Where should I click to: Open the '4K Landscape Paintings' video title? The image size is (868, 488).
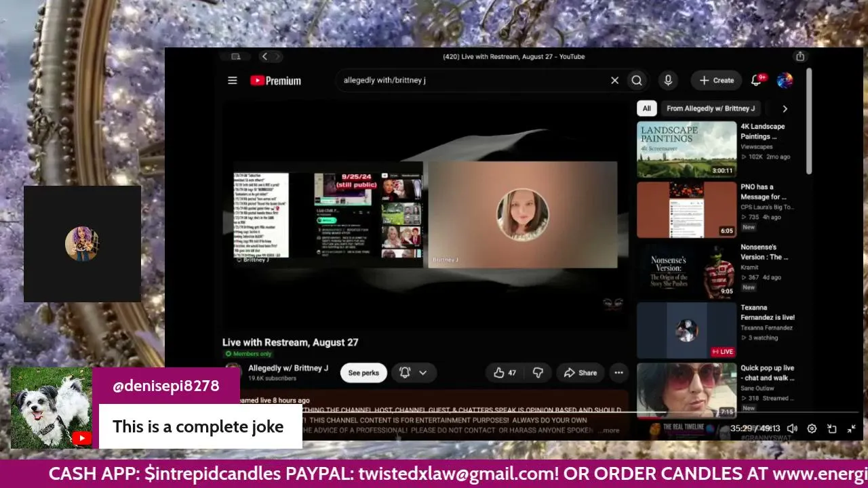[763, 131]
